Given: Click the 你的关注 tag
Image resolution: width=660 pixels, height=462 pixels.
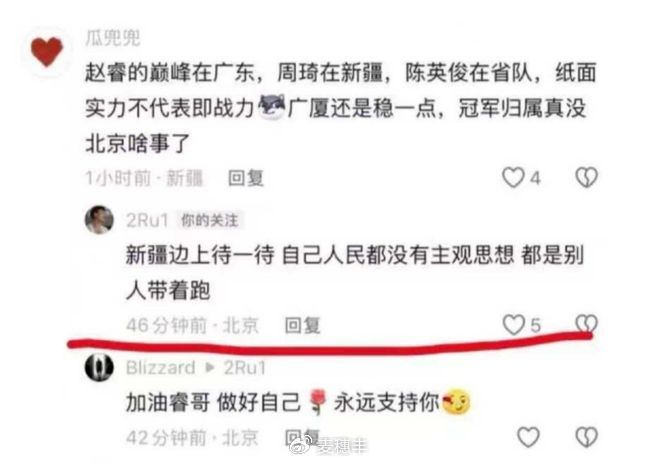Looking at the screenshot, I should (209, 220).
